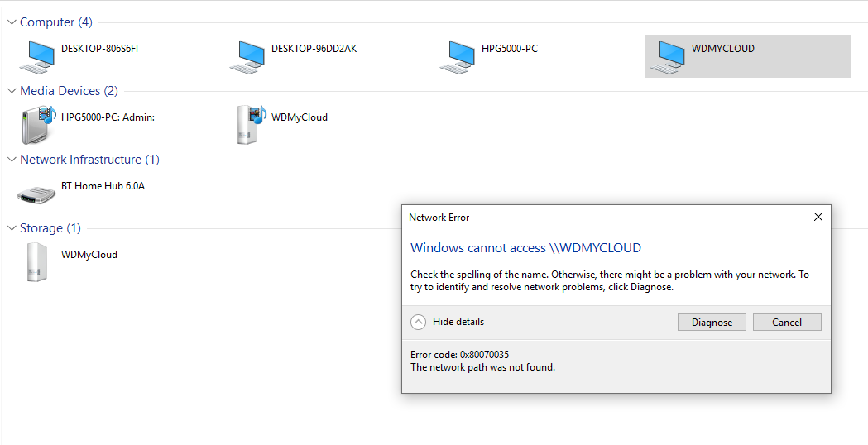868x445 pixels.
Task: Select the WDMYCLOUD computer icon
Action: [x=668, y=57]
